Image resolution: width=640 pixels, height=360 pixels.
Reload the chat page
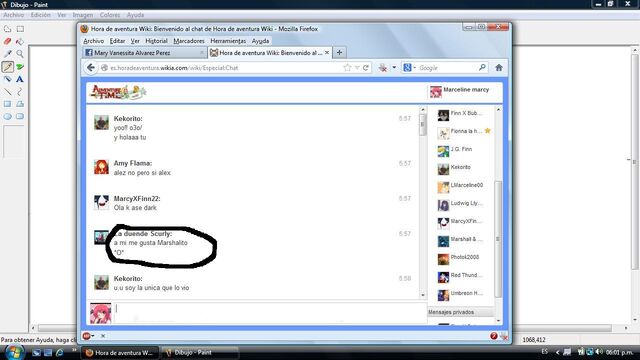(x=366, y=68)
